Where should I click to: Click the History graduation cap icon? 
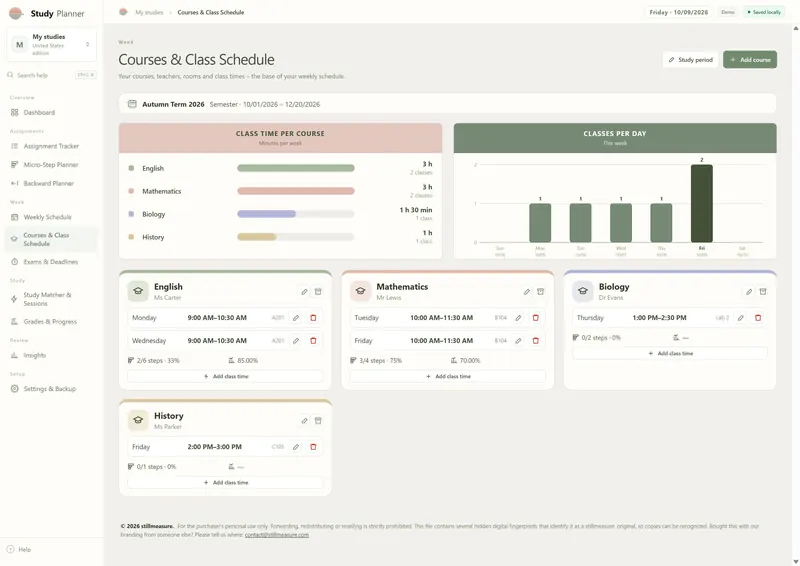click(x=138, y=421)
